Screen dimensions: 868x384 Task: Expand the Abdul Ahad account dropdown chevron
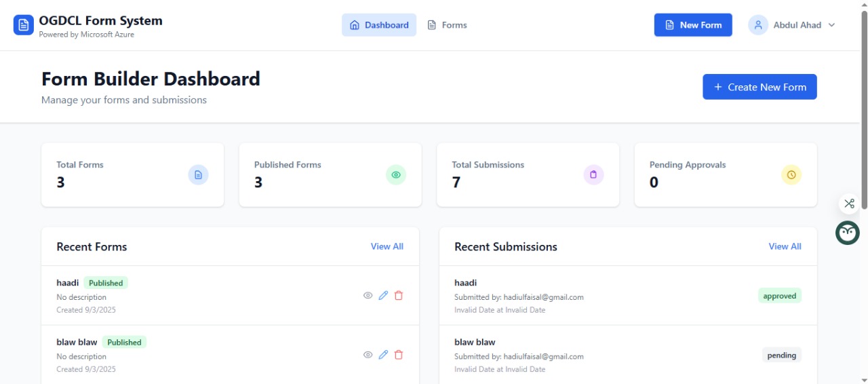pos(831,25)
